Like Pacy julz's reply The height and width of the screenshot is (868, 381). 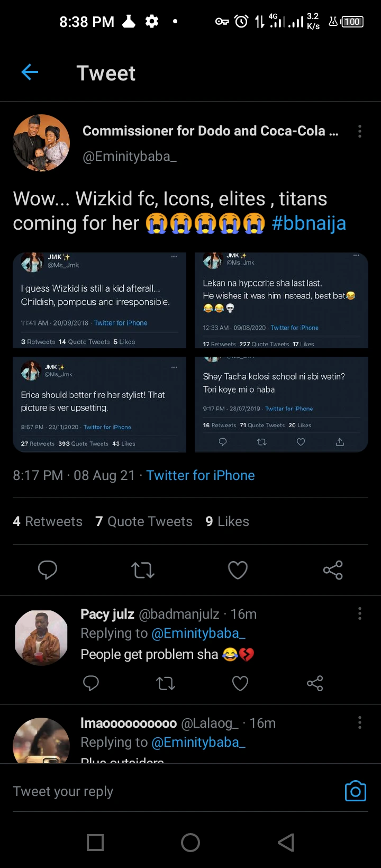coord(240,683)
